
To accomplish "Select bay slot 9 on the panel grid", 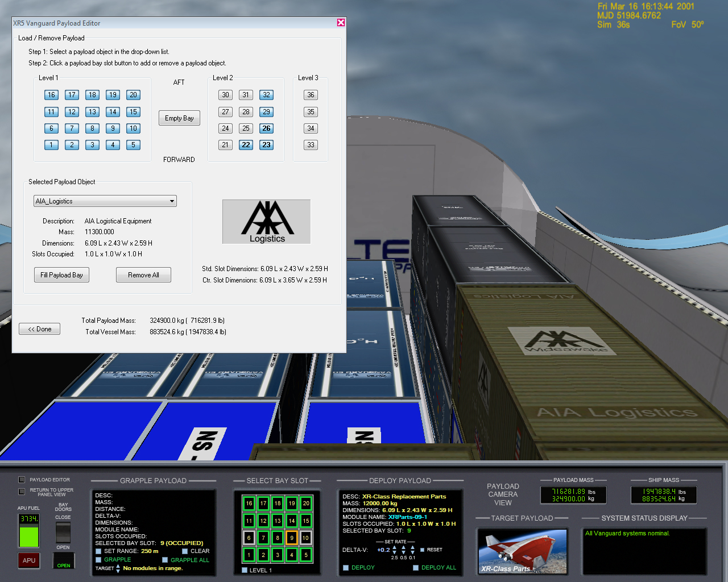I will pyautogui.click(x=291, y=538).
